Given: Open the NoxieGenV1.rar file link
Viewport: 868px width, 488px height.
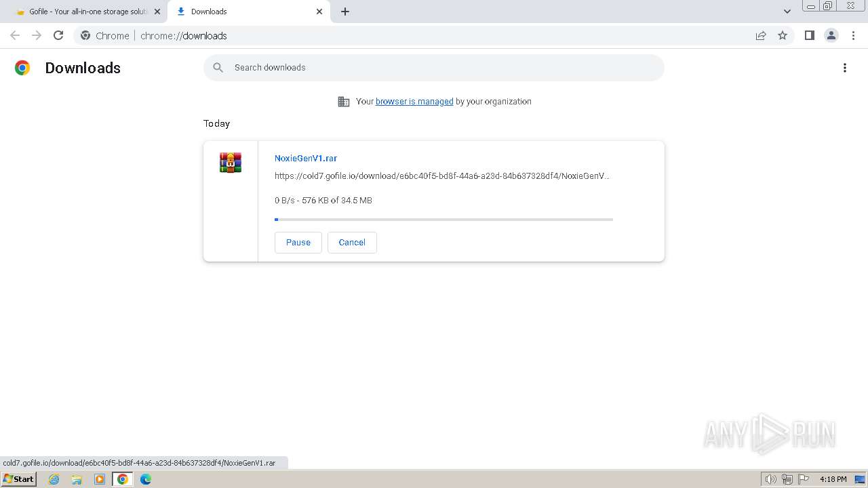Looking at the screenshot, I should tap(306, 158).
